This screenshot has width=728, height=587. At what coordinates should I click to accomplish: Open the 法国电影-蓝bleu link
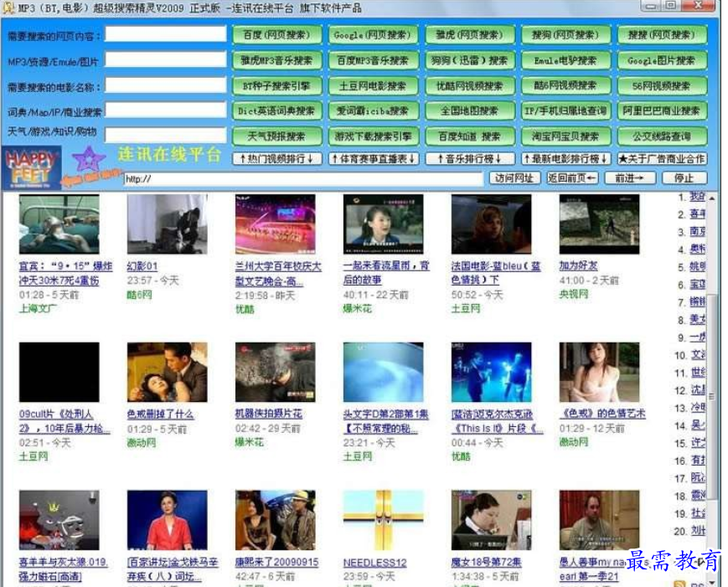pos(496,273)
